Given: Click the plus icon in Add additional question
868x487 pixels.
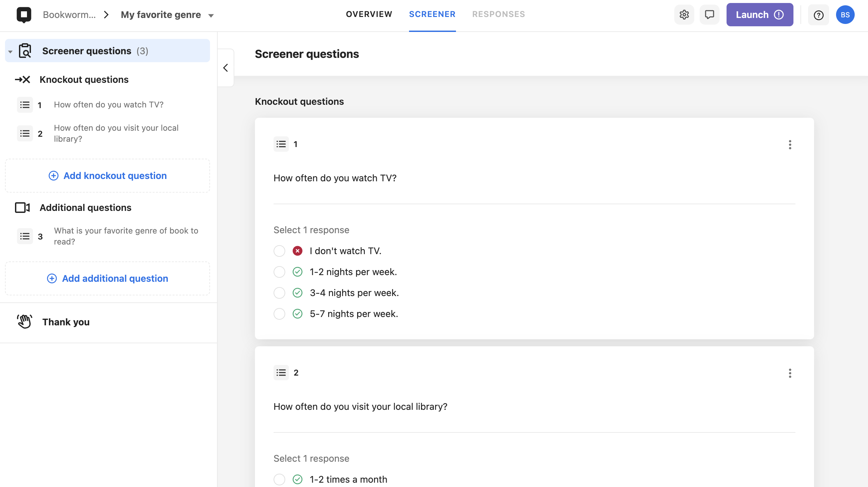Looking at the screenshot, I should 52,278.
